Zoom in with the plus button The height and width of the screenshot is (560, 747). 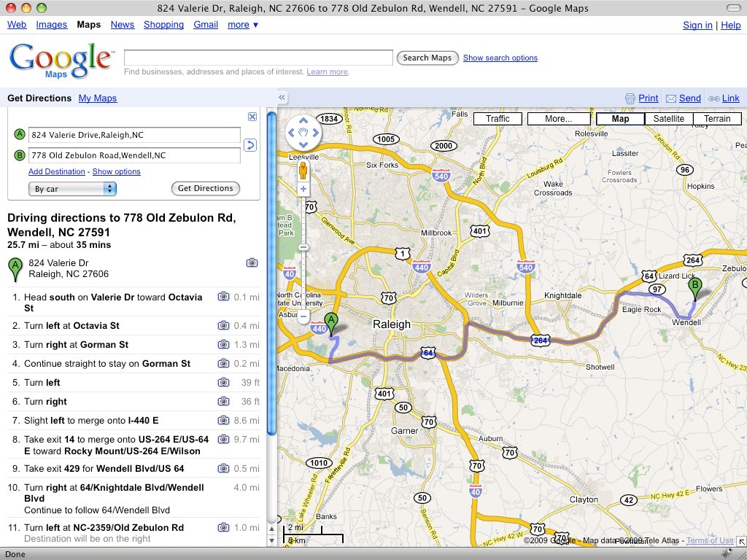click(303, 189)
